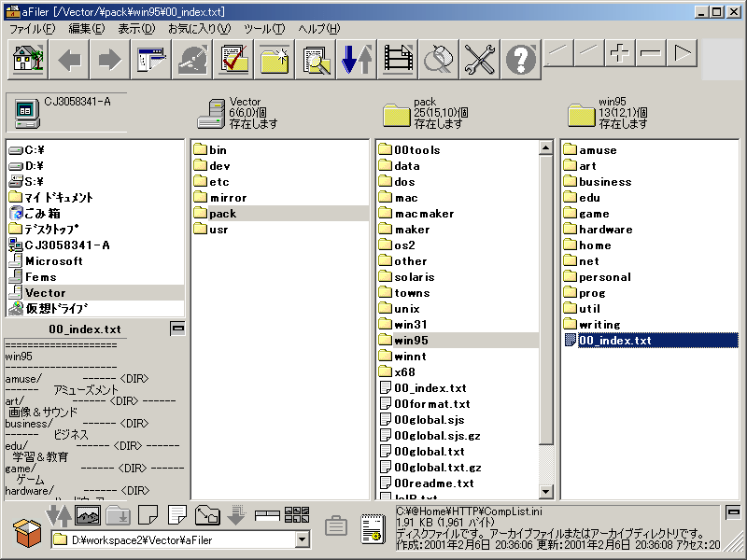Click the question mark help icon
747x560 pixels.
pyautogui.click(x=519, y=59)
